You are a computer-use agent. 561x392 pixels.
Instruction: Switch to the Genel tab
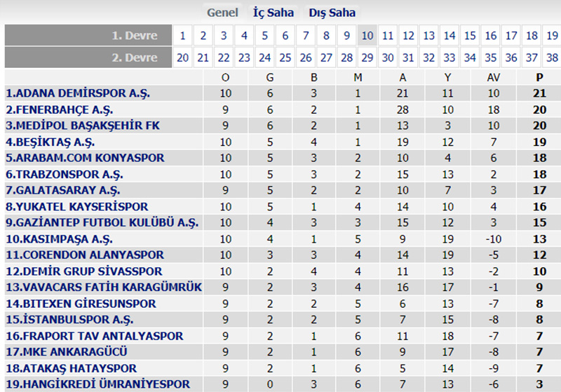click(222, 13)
